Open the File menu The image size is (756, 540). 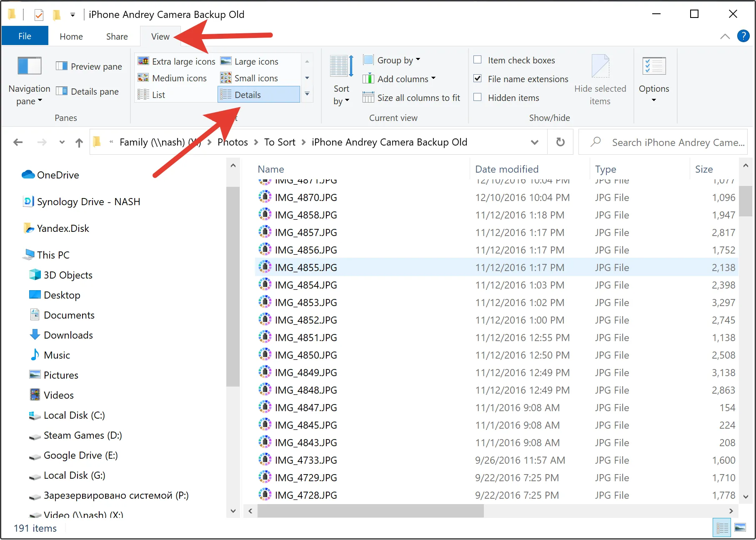25,36
